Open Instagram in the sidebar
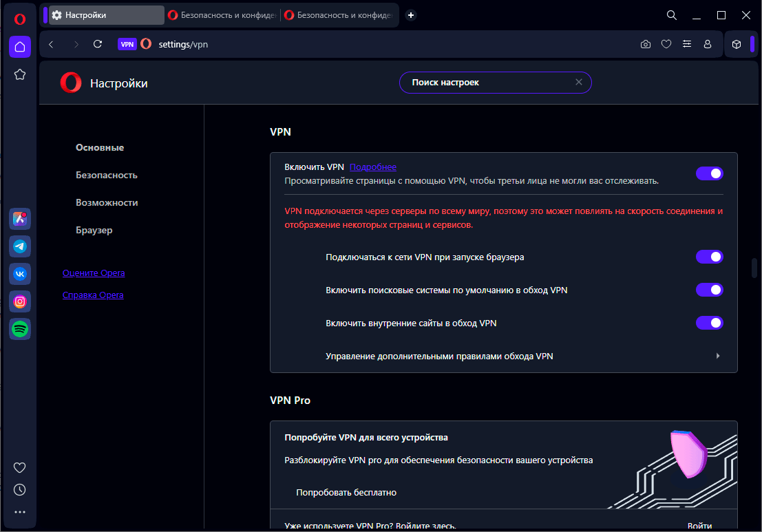This screenshot has height=532, width=762. tap(20, 301)
